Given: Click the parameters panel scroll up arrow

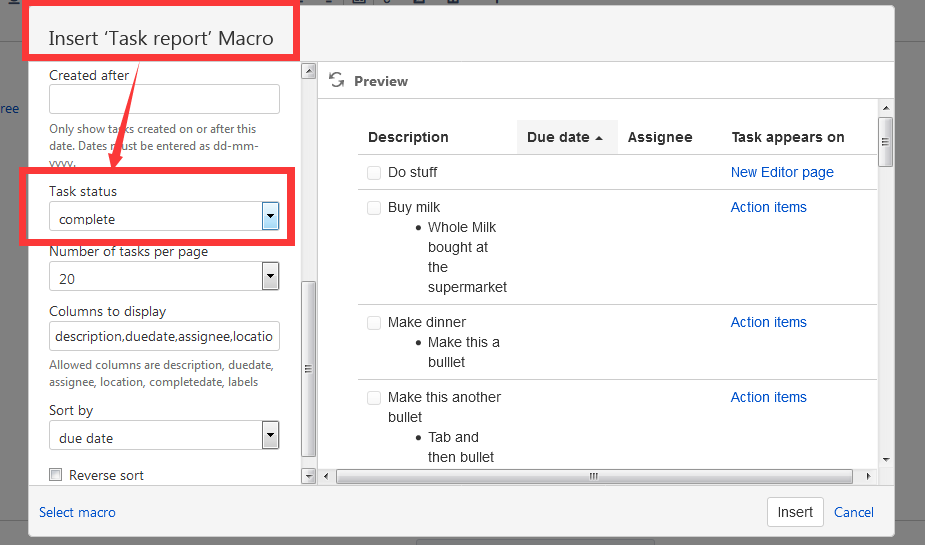Looking at the screenshot, I should 309,71.
